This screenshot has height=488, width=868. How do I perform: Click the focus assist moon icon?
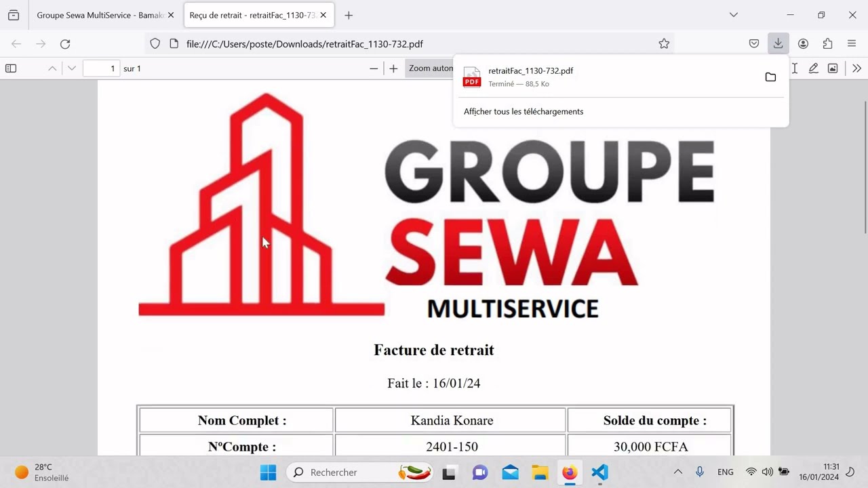click(x=850, y=472)
